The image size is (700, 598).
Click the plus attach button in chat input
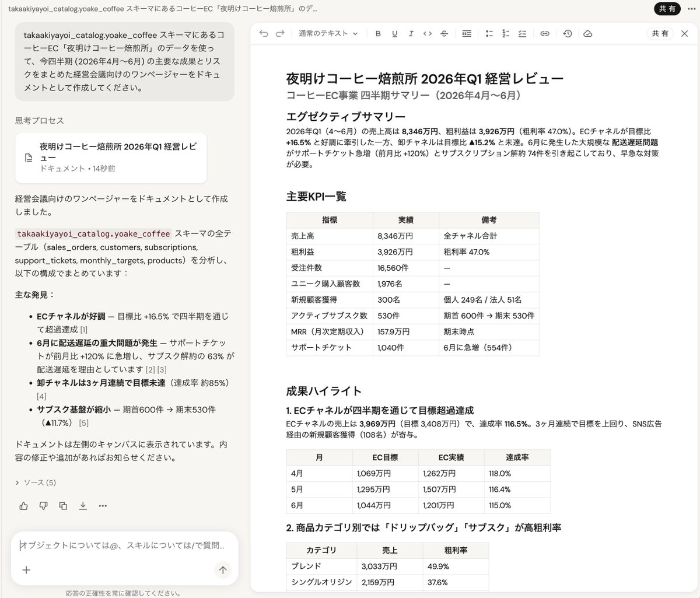[26, 570]
